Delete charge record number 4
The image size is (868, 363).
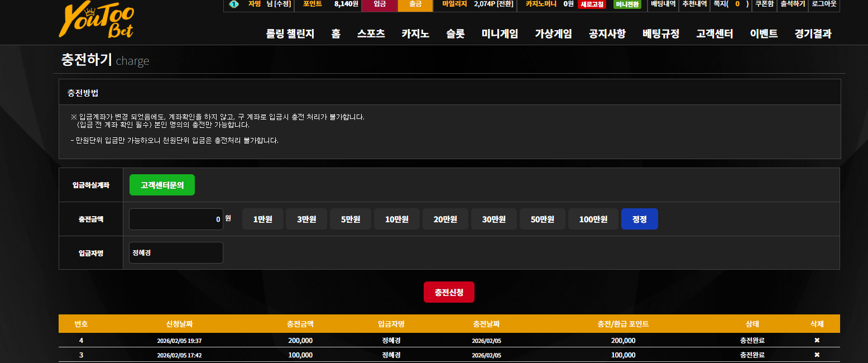coord(817,340)
